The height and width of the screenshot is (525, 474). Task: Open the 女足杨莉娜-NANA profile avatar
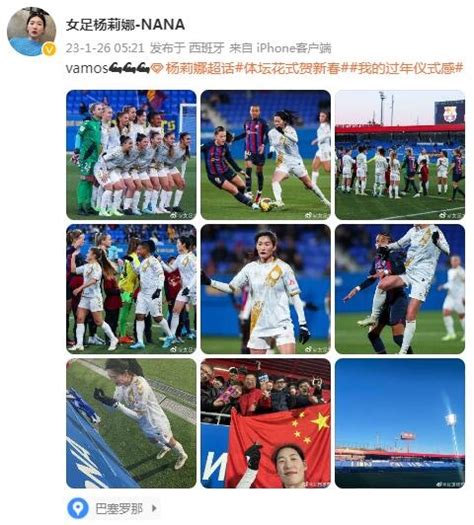click(x=31, y=31)
